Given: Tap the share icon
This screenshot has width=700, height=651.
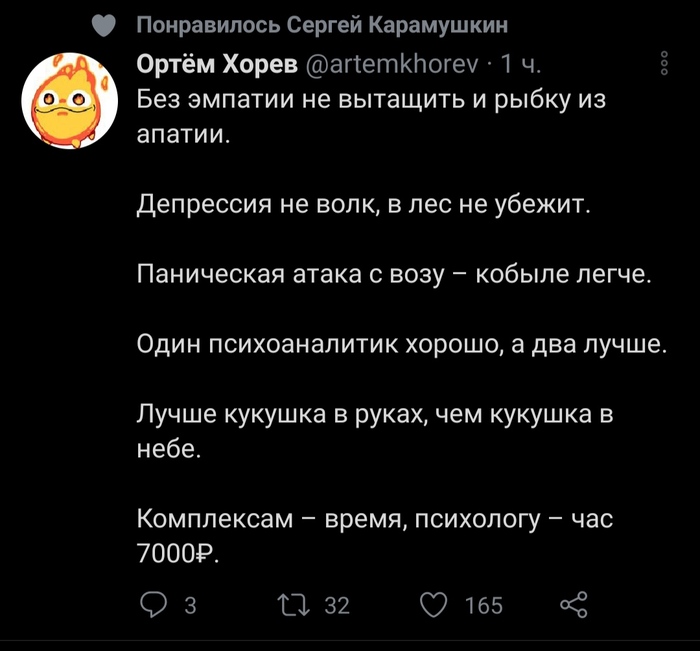Looking at the screenshot, I should (x=573, y=605).
